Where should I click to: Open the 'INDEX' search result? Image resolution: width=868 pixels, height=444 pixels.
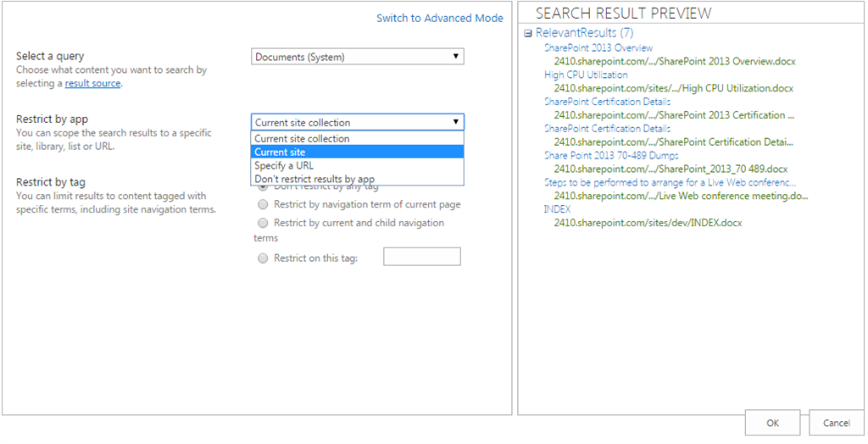coord(557,209)
